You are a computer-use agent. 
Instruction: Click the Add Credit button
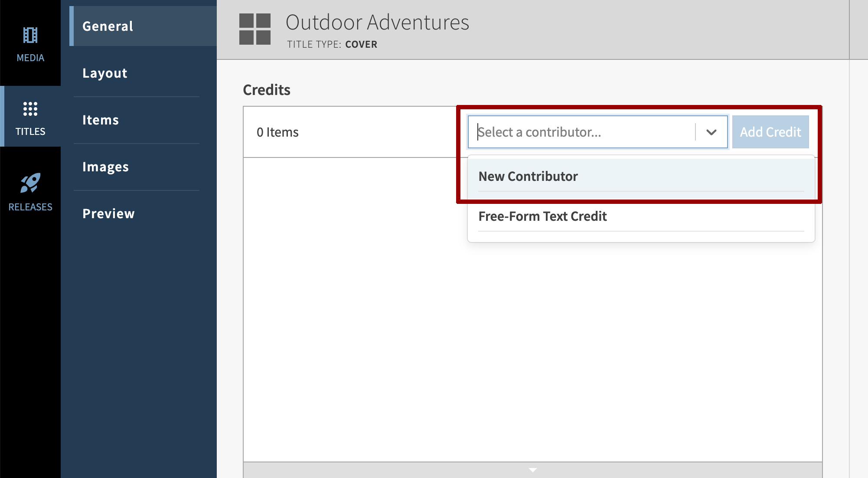tap(770, 132)
